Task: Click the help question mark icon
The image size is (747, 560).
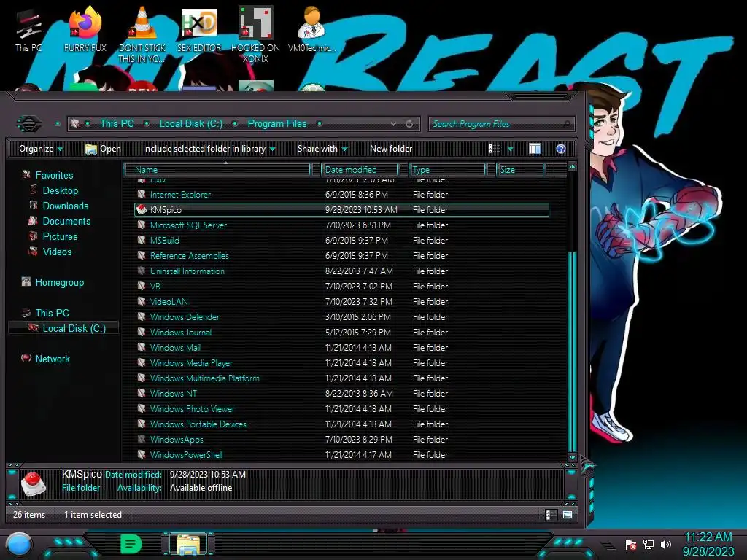Action: click(x=561, y=149)
